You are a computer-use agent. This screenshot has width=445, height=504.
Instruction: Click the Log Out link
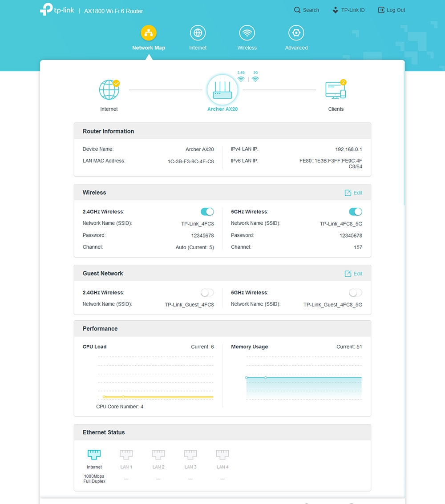click(x=396, y=10)
